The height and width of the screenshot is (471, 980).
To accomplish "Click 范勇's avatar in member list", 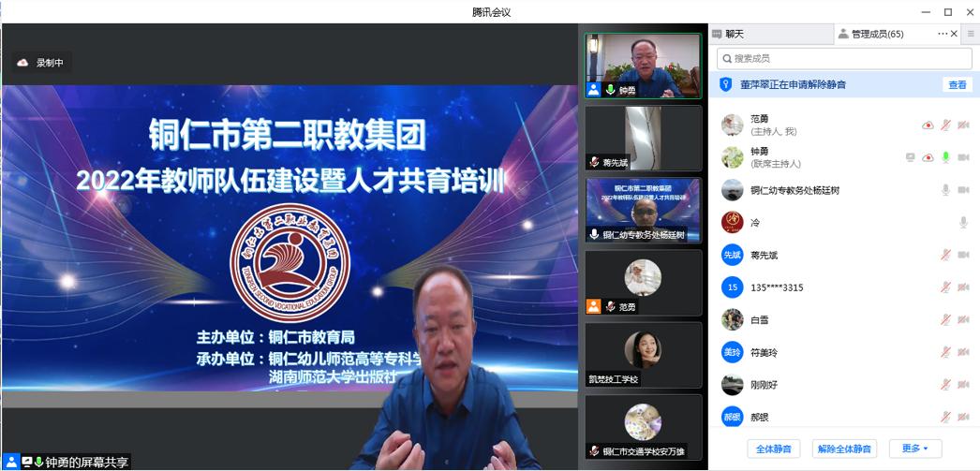I will tap(732, 125).
